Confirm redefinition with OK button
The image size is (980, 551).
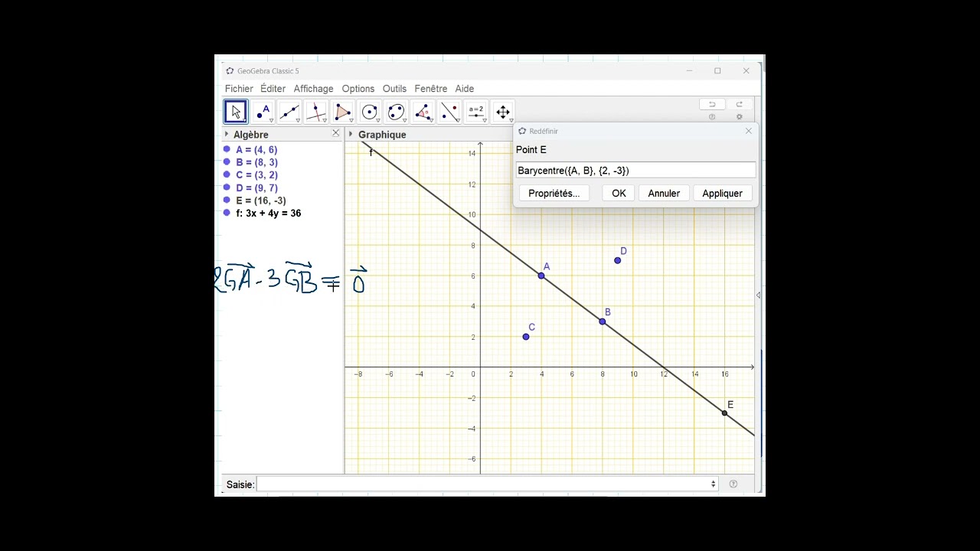pos(619,193)
